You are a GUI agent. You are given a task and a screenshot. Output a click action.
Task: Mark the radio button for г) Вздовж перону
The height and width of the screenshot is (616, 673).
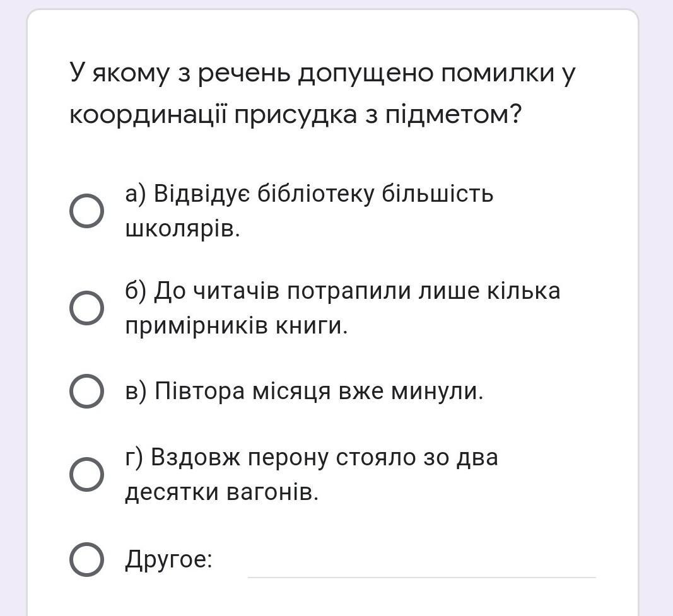[86, 474]
